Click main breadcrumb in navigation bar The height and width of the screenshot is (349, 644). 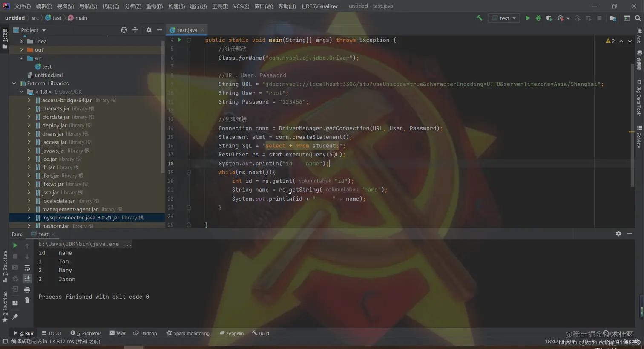[x=77, y=18]
